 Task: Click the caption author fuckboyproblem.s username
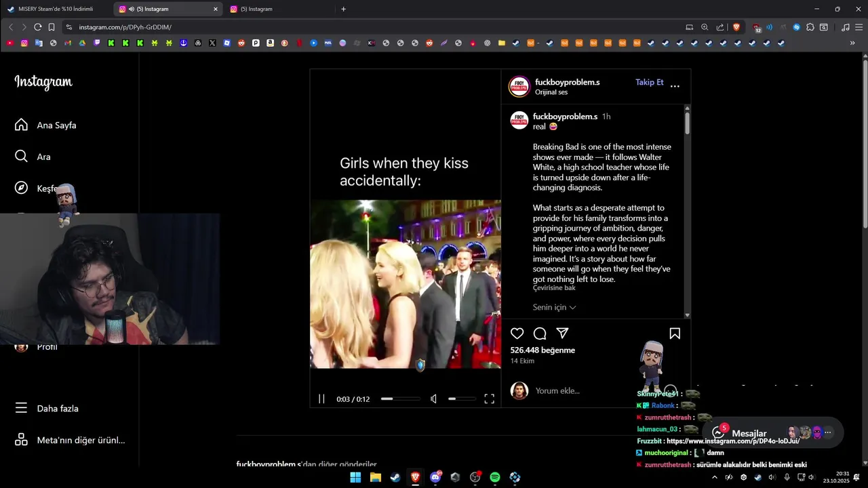(565, 117)
